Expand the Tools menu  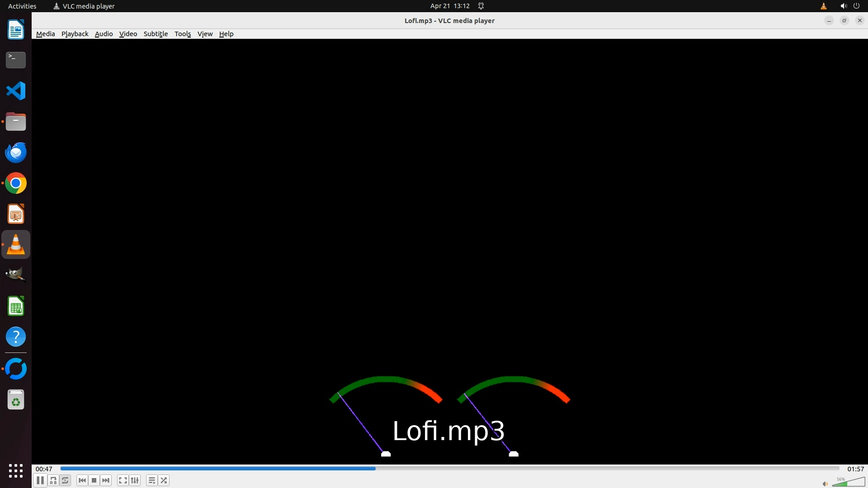click(183, 34)
